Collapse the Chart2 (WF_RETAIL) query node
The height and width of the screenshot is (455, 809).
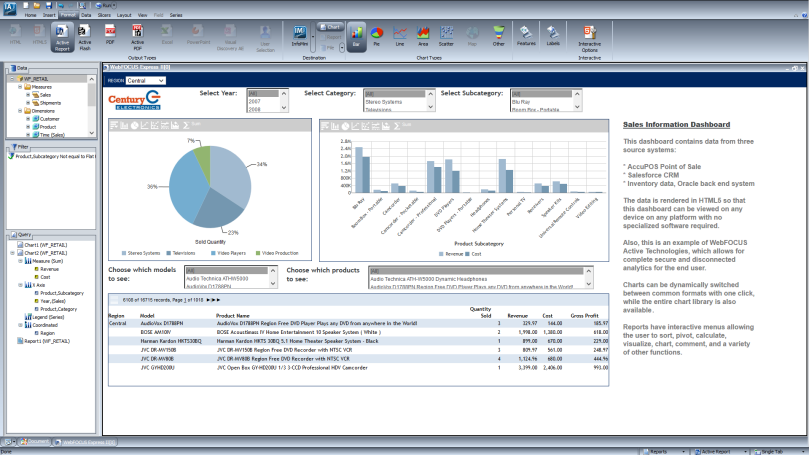tap(13, 253)
